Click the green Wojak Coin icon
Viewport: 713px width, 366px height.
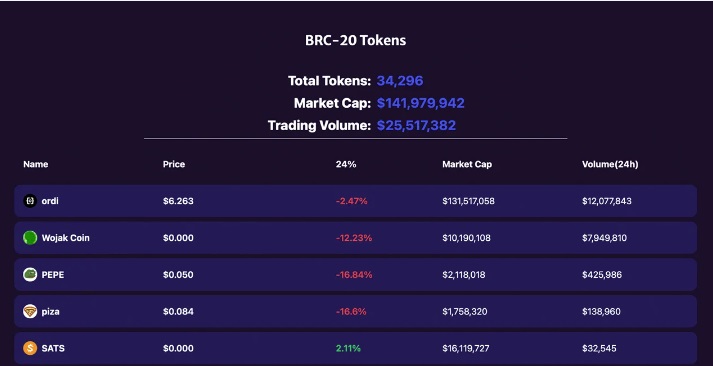click(x=30, y=237)
